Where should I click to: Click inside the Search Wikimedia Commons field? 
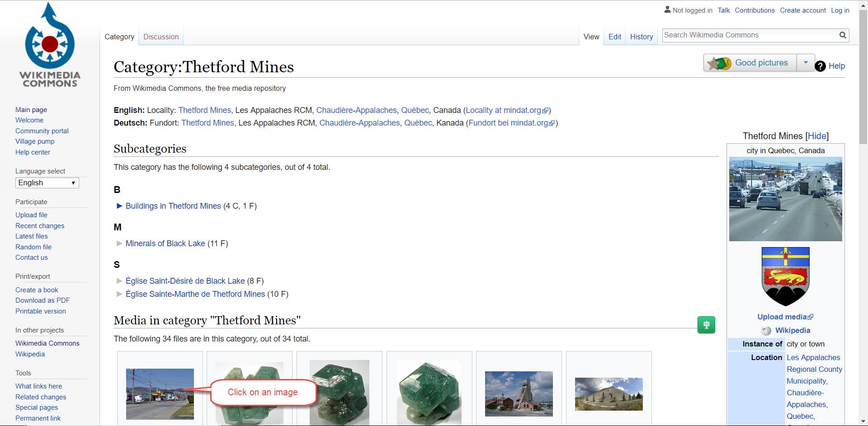click(x=746, y=35)
